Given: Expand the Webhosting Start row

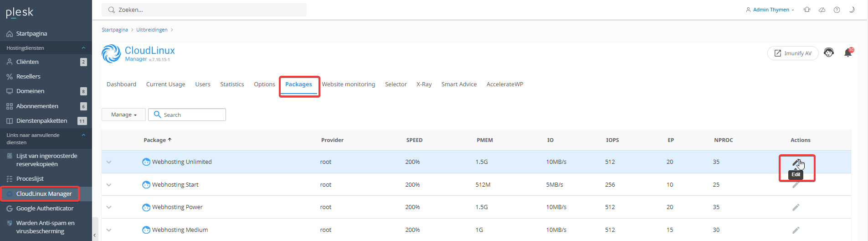Looking at the screenshot, I should [109, 185].
